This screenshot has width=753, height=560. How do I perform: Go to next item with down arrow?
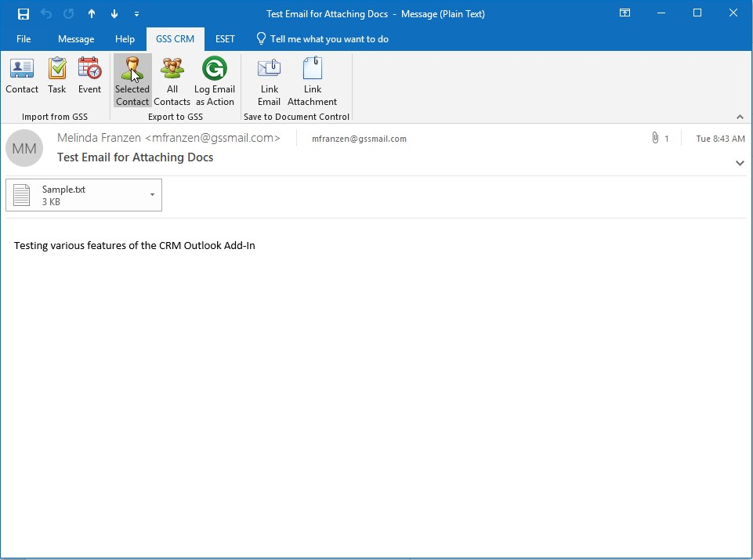[x=114, y=14]
